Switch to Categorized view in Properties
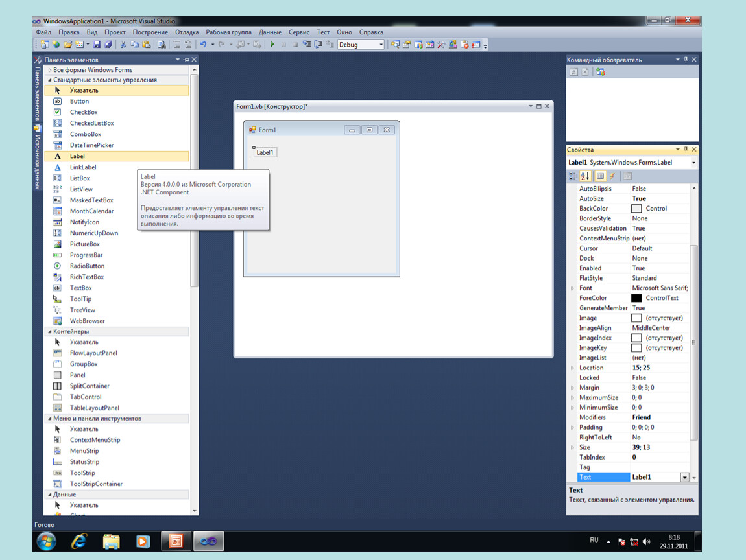This screenshot has width=746, height=560. [x=573, y=176]
